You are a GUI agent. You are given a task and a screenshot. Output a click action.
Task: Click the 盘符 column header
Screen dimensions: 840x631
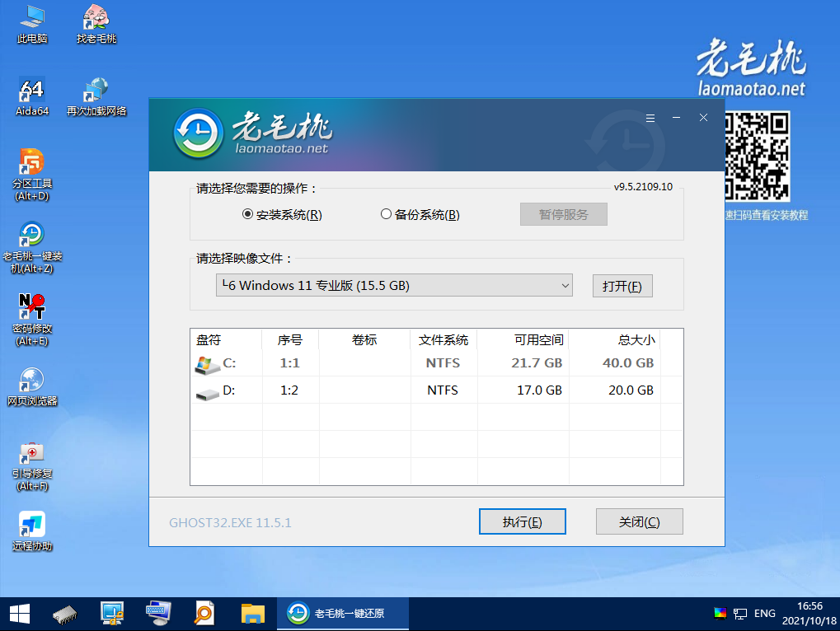[226, 340]
